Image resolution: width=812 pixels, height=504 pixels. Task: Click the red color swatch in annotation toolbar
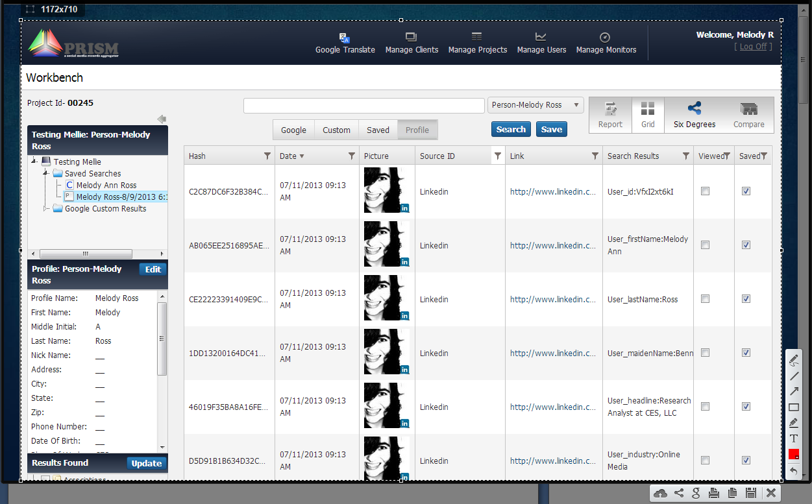[794, 454]
